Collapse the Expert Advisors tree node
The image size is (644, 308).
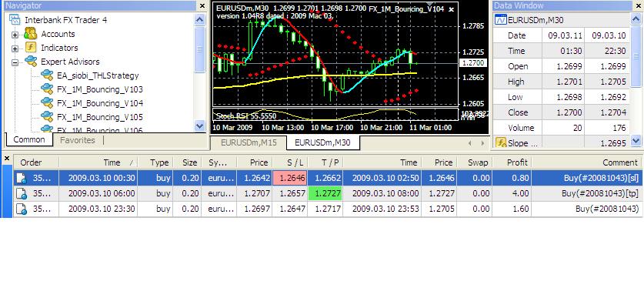pyautogui.click(x=15, y=62)
